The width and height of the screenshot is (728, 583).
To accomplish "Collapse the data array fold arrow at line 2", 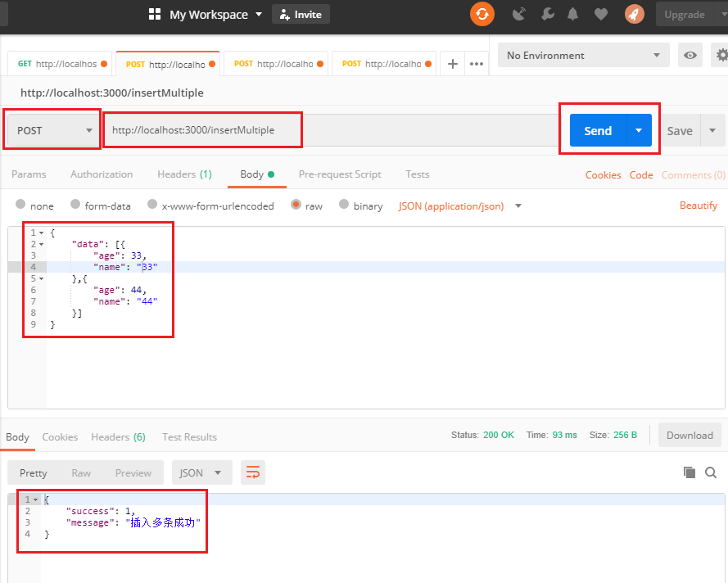I will [41, 244].
